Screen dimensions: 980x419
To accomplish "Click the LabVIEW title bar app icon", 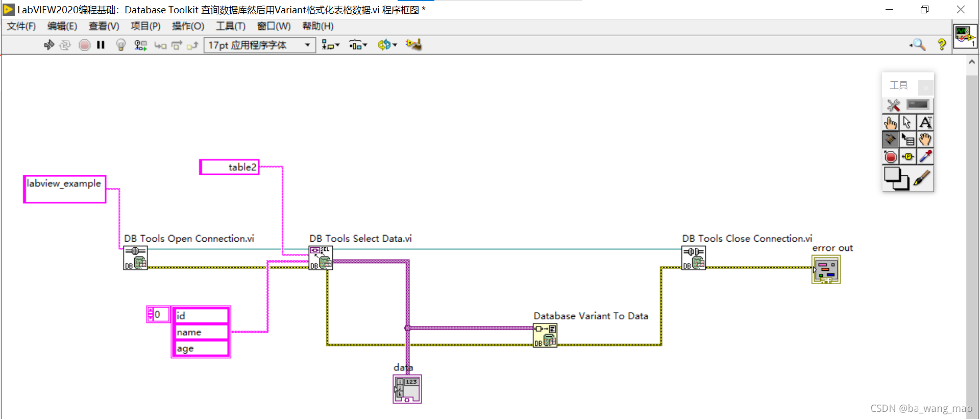I will point(9,10).
